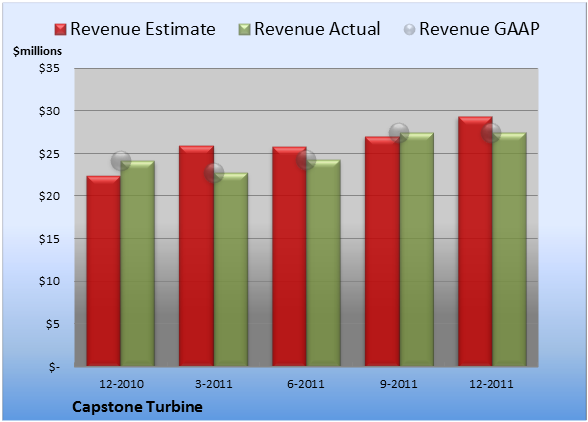Click the GAAP sphere marker for 12-2010
The width and height of the screenshot is (588, 422).
point(121,161)
